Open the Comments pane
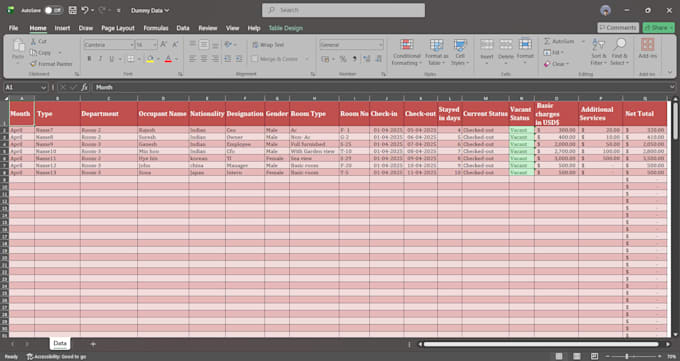The width and height of the screenshot is (680, 361). pos(618,28)
